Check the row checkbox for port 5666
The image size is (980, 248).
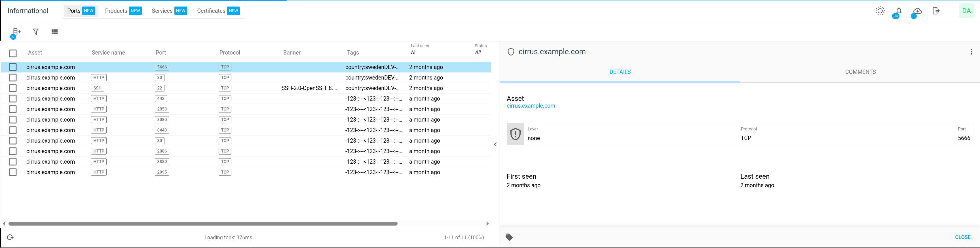point(13,67)
